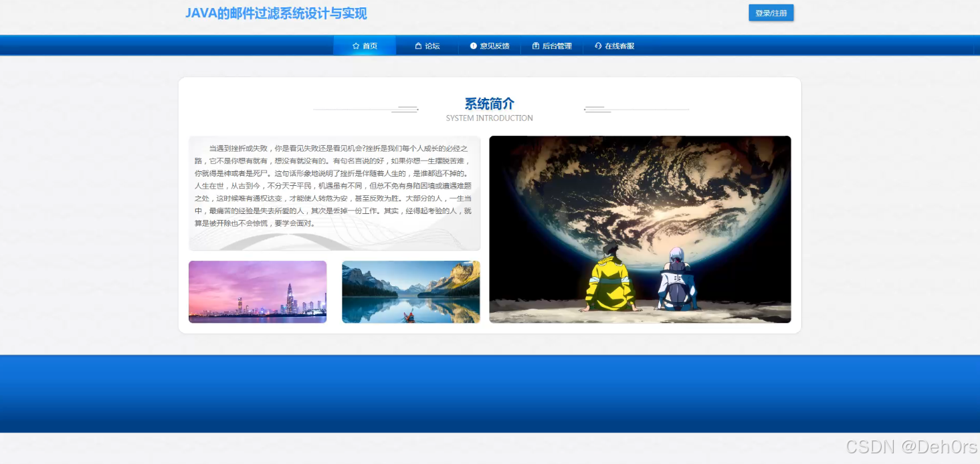Open the mountain lake thumbnail

[x=411, y=292]
